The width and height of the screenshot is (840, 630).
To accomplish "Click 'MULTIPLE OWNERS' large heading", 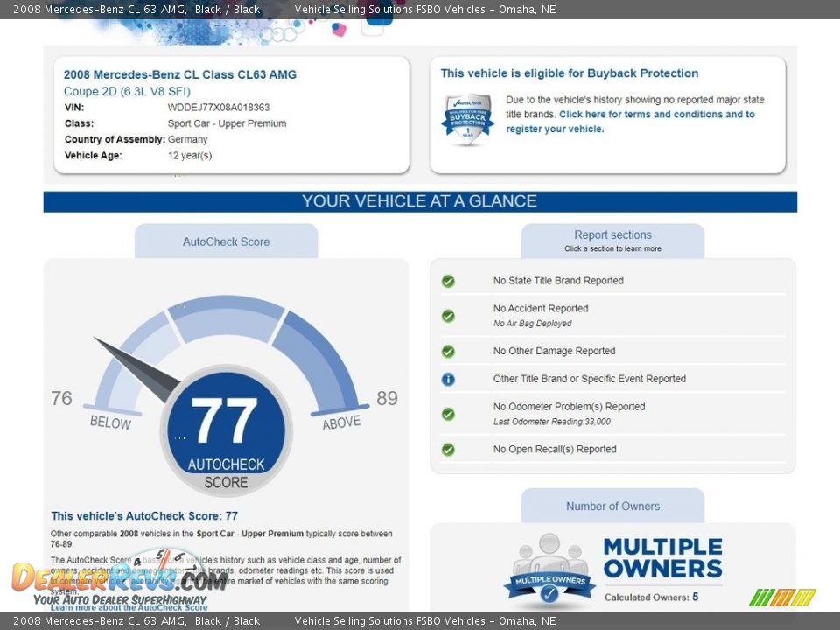I will pyautogui.click(x=663, y=558).
